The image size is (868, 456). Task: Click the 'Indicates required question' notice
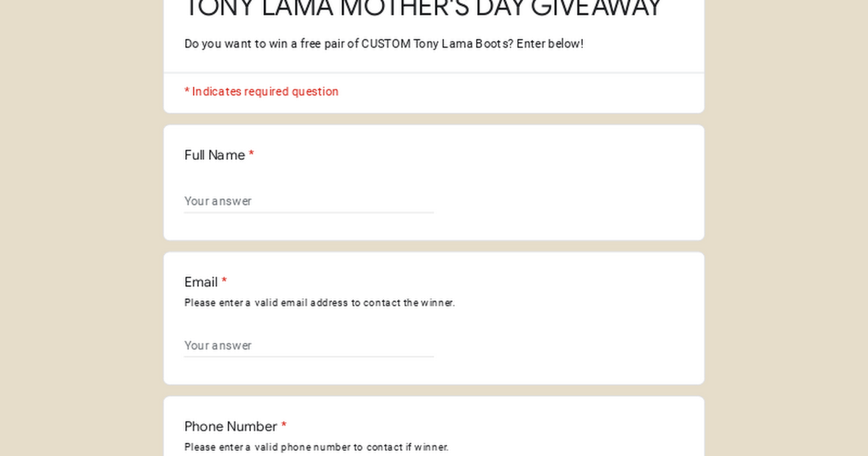tap(261, 92)
